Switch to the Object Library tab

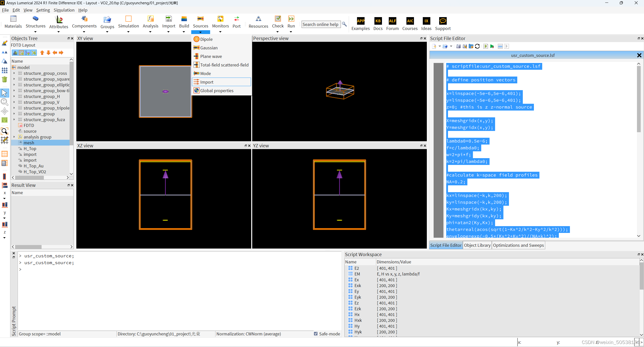point(477,245)
